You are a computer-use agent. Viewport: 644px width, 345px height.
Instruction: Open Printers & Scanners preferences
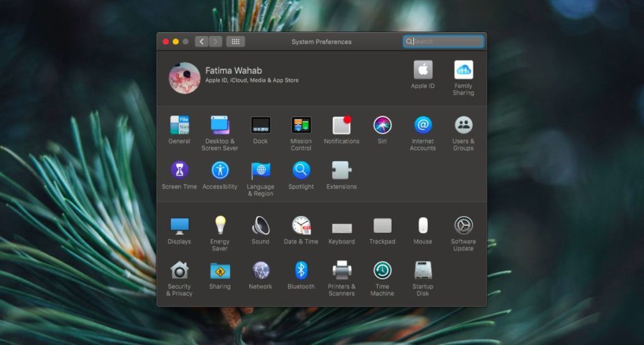[x=341, y=271]
